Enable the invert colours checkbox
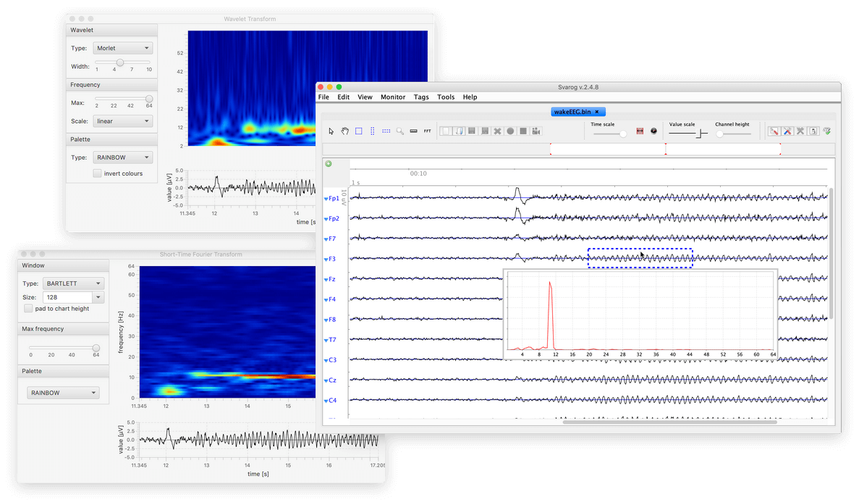859x504 pixels. pos(98,174)
